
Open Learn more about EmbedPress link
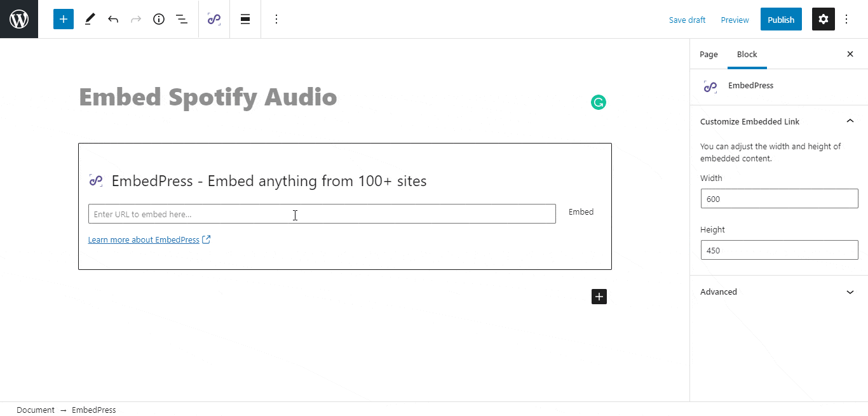(x=144, y=239)
